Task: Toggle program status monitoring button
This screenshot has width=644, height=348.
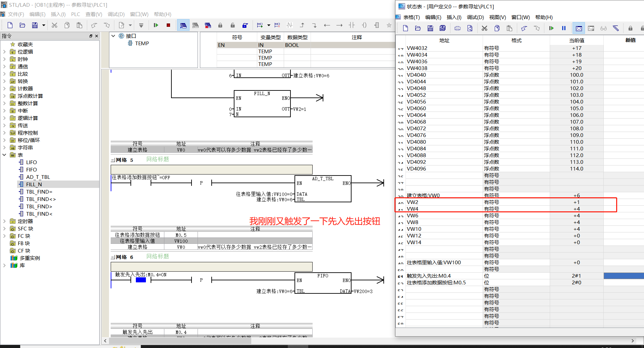Action: [183, 25]
